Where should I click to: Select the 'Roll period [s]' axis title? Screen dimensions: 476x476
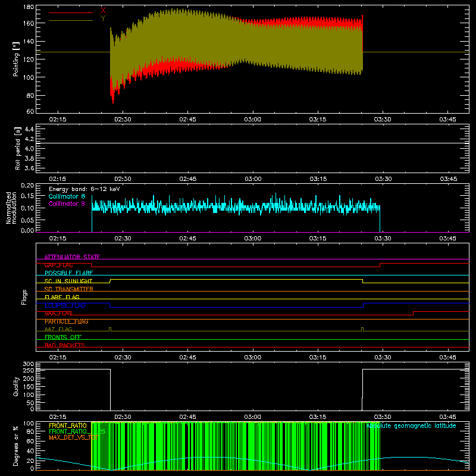[x=18, y=148]
